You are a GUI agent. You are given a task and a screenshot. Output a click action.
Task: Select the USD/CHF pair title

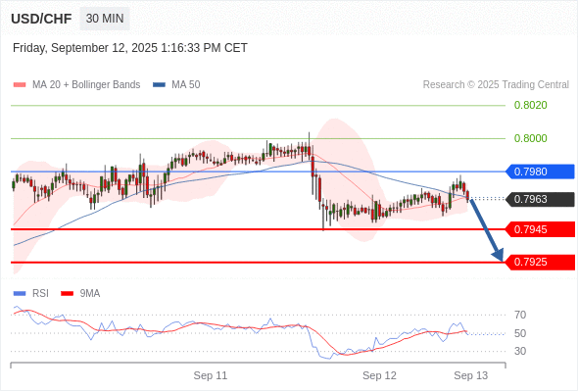[41, 19]
